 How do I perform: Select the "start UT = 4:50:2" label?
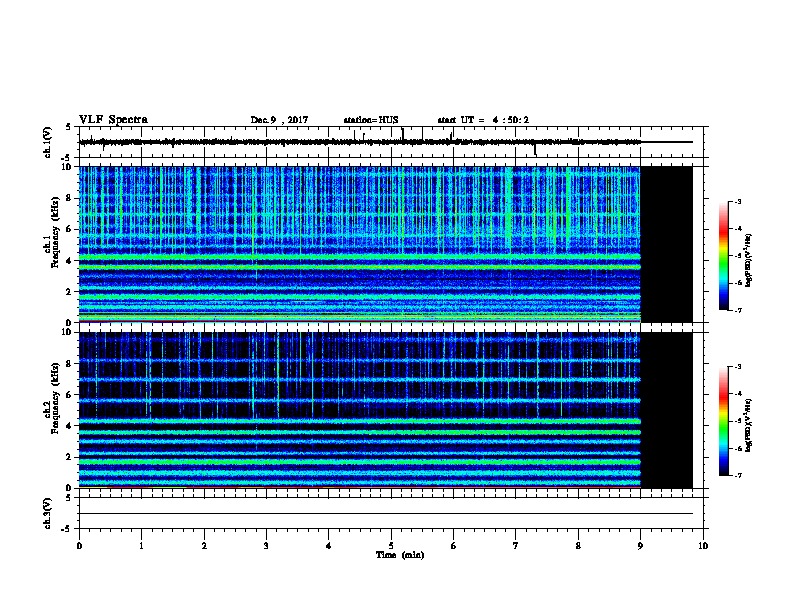coord(483,120)
